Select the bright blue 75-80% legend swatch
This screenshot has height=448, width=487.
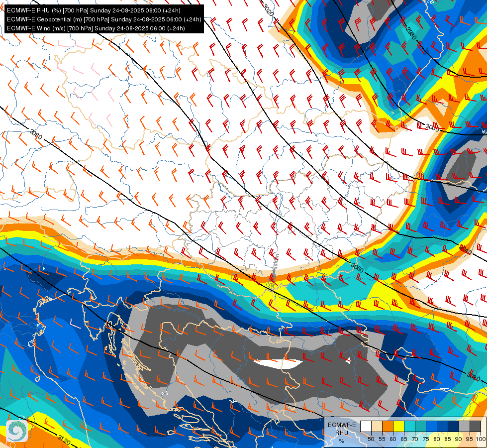pyautogui.click(x=432, y=426)
